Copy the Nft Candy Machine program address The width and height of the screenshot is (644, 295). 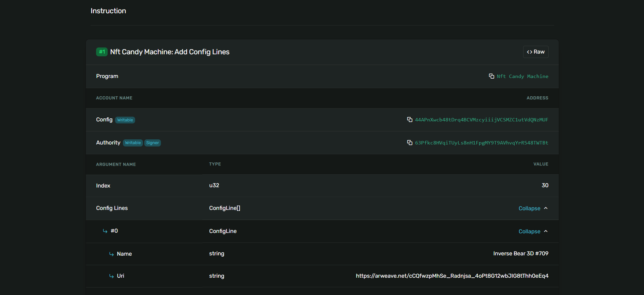(x=491, y=76)
